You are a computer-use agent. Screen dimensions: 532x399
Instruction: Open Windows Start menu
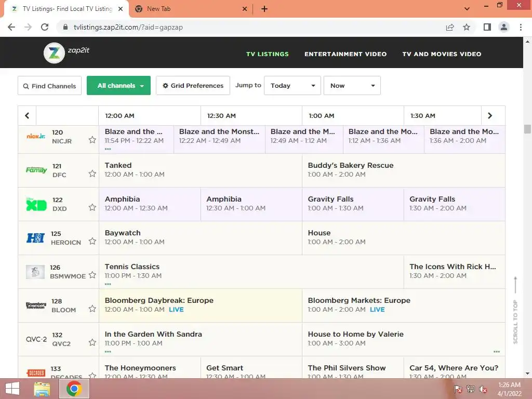12,389
